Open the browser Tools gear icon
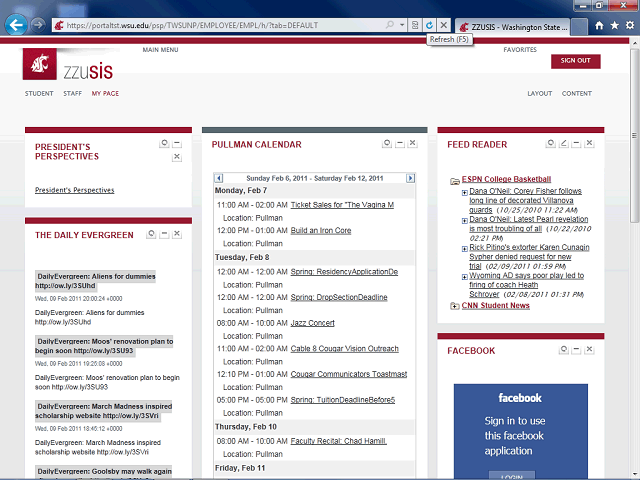Image resolution: width=640 pixels, height=480 pixels. [630, 26]
